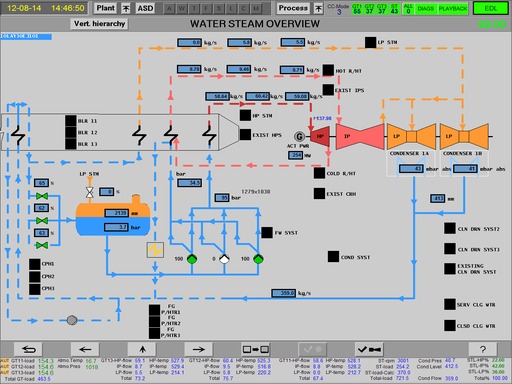This screenshot has width=512, height=384.
Task: Select the 413 mm condenser level field
Action: 438,199
